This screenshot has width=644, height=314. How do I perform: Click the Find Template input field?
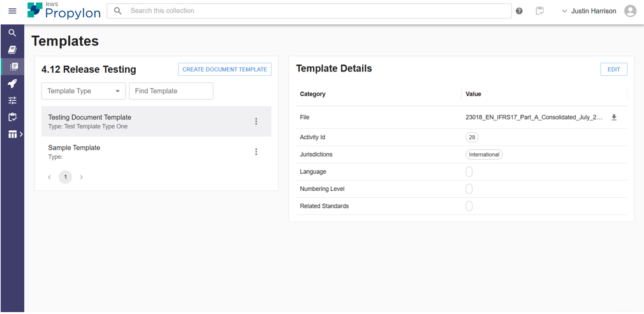[x=171, y=91]
